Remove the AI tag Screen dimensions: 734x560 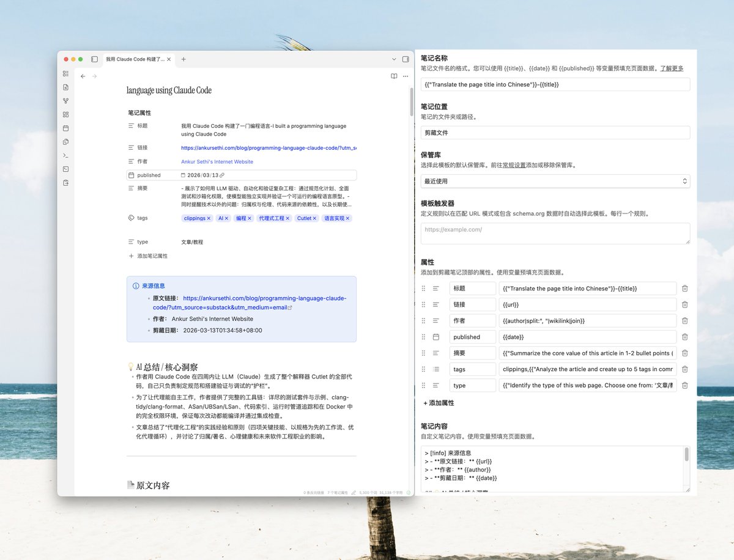226,218
